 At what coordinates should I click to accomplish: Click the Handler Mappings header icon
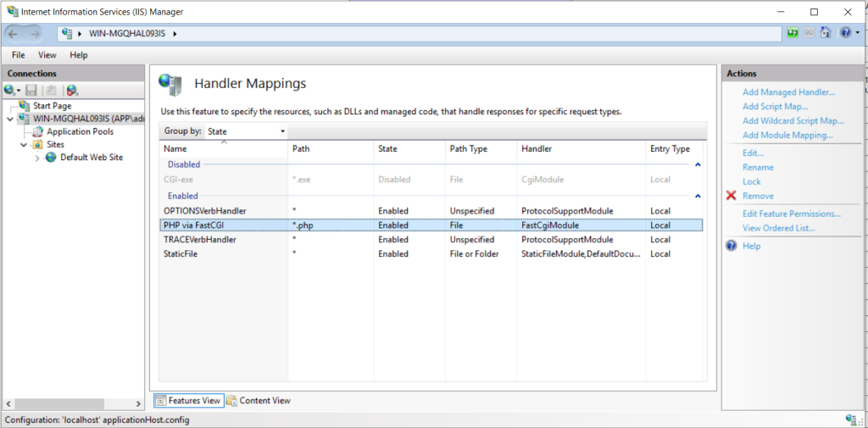tap(170, 84)
